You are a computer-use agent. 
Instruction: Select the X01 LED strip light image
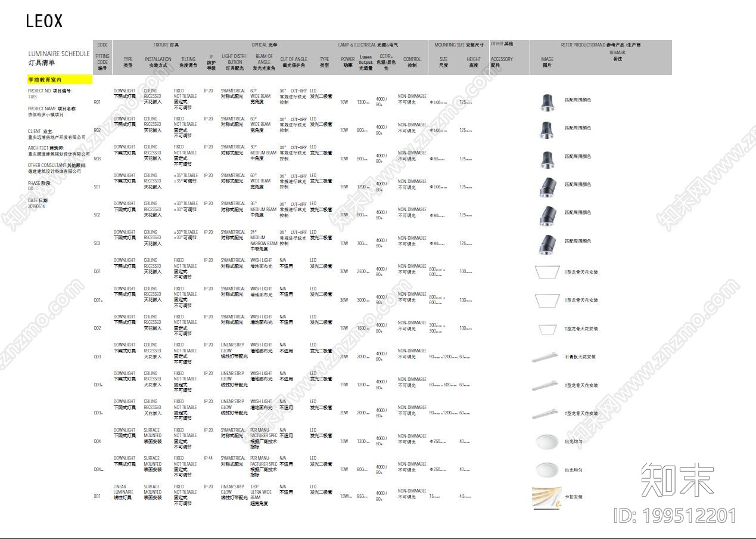tap(546, 497)
